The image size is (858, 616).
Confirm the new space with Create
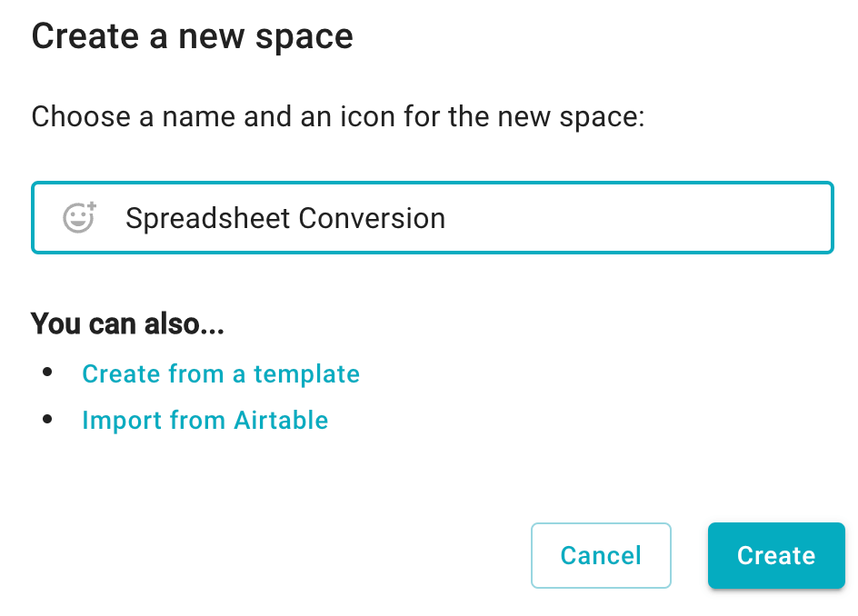tap(776, 555)
